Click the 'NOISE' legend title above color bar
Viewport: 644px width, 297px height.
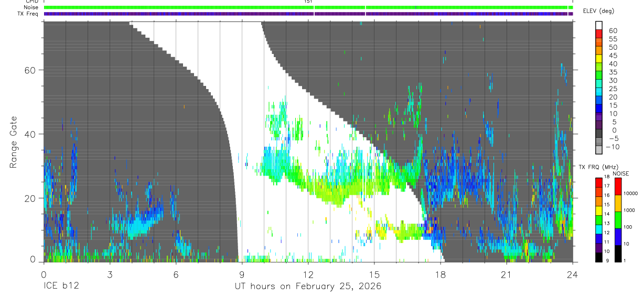click(x=621, y=173)
